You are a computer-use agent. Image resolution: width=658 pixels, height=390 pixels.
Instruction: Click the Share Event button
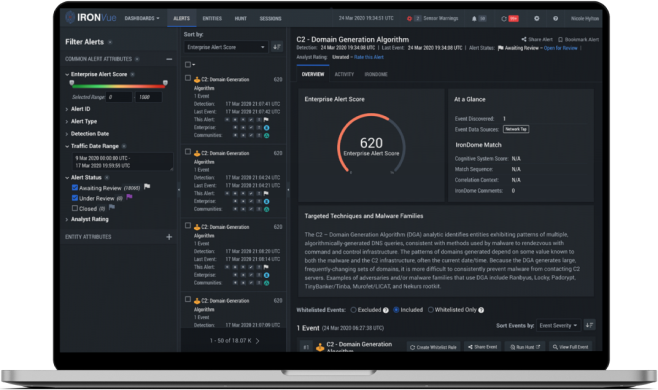482,347
